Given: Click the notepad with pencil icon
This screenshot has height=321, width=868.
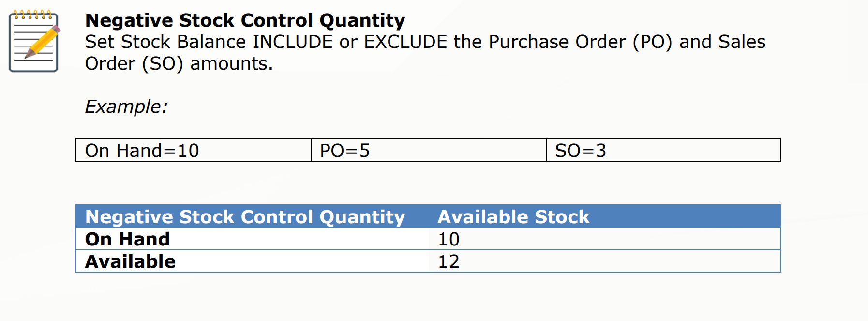Looking at the screenshot, I should click(x=34, y=41).
